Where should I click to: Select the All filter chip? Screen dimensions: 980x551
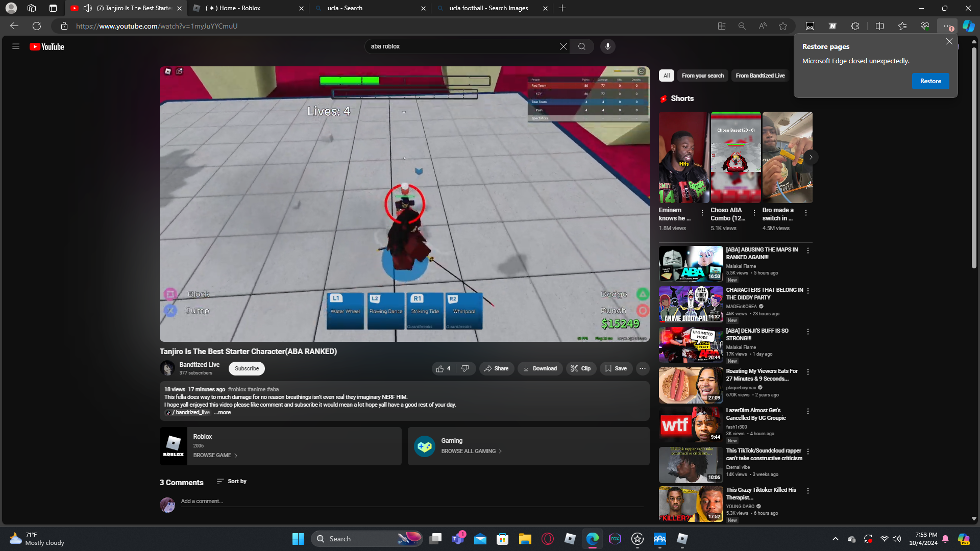tap(667, 76)
